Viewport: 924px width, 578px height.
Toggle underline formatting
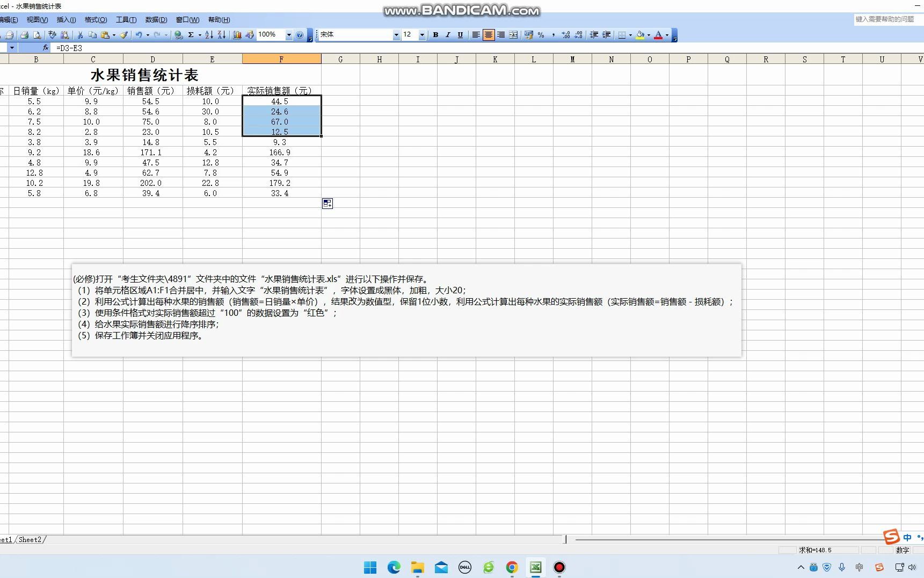[460, 35]
